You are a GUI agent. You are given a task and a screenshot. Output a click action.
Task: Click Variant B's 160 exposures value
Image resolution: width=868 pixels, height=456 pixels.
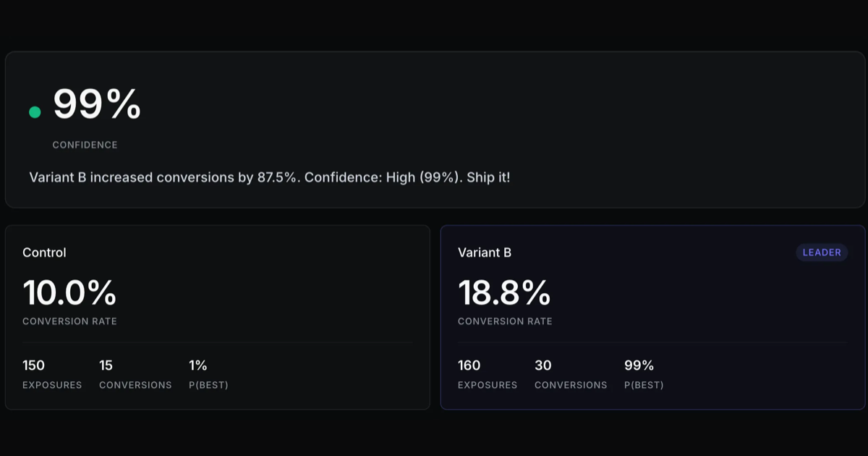pyautogui.click(x=469, y=366)
